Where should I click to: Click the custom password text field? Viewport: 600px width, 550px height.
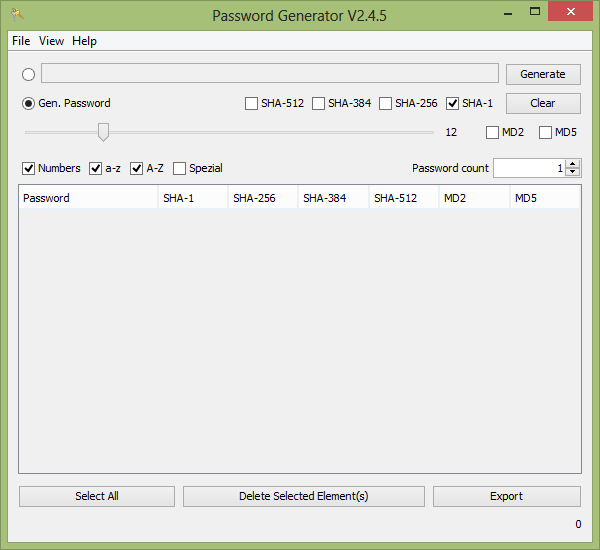270,73
